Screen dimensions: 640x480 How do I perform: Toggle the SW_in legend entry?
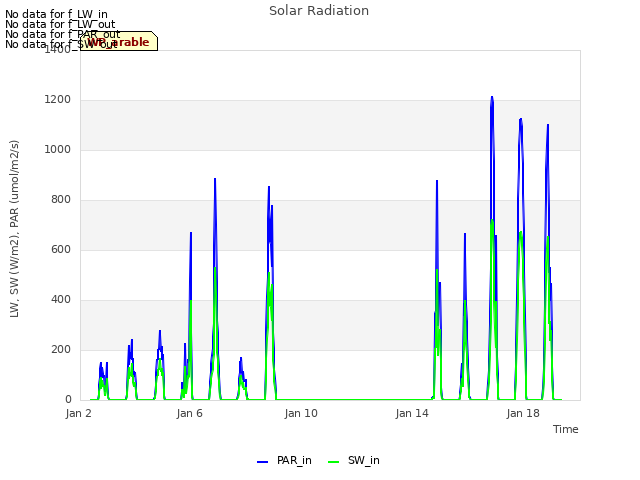click(354, 460)
